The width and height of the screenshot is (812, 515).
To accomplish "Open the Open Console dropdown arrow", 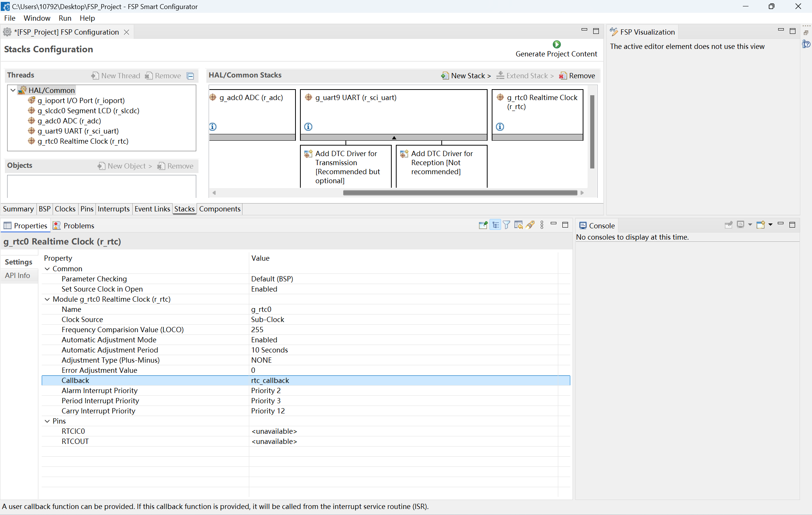I will click(x=770, y=225).
